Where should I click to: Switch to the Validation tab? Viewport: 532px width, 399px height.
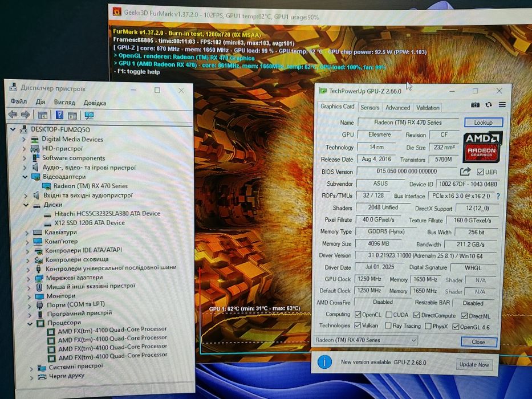pos(428,108)
